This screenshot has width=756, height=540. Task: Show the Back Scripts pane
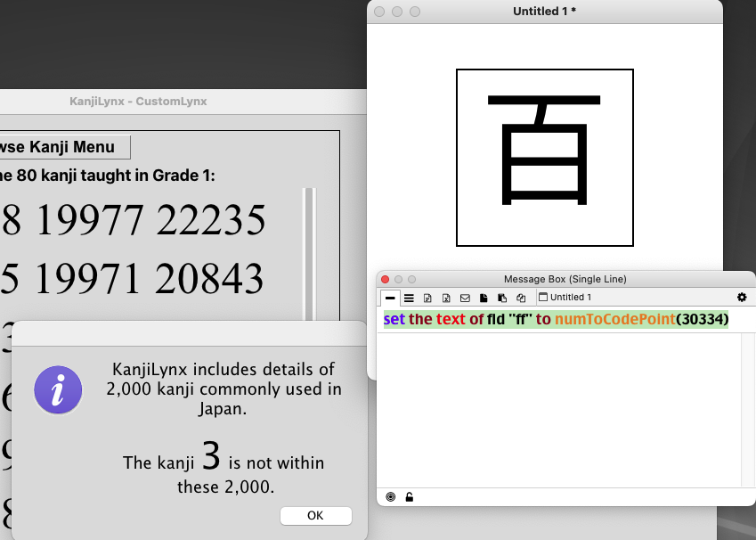click(x=502, y=298)
